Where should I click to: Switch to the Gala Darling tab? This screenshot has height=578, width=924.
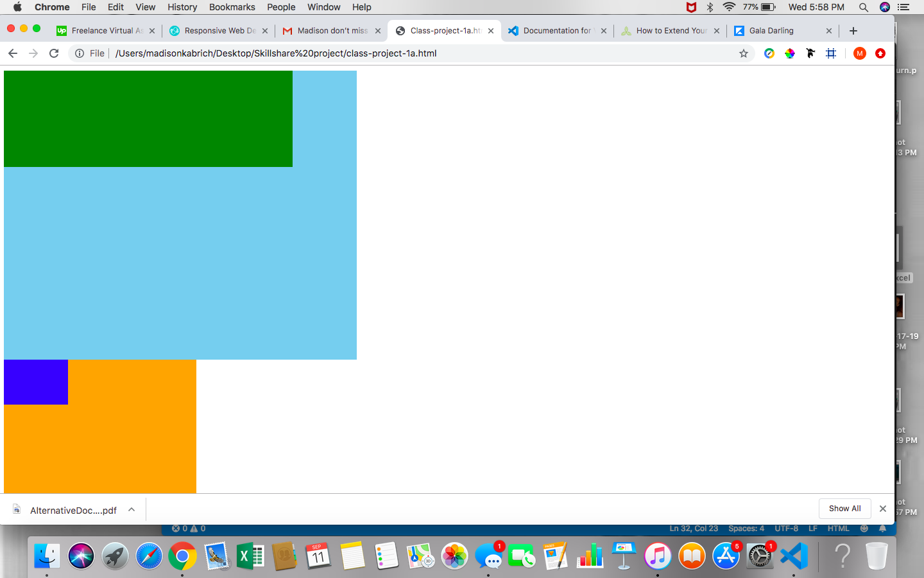tap(783, 31)
